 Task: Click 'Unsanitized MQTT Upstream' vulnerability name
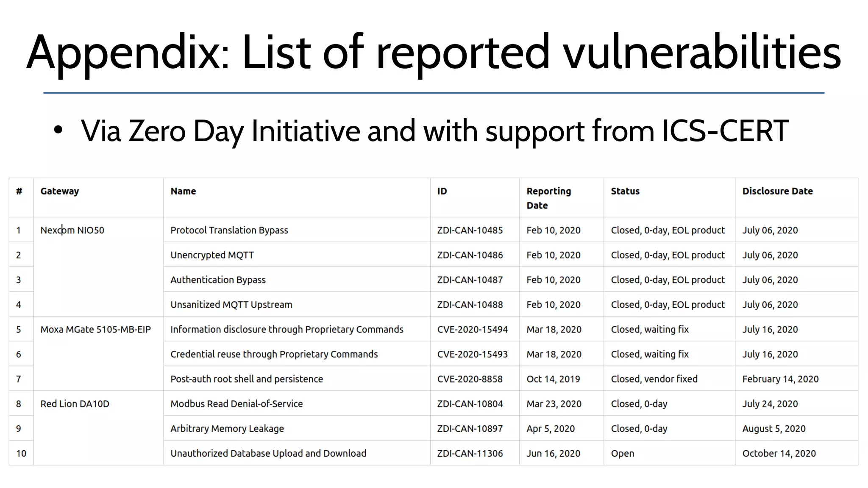coord(231,305)
